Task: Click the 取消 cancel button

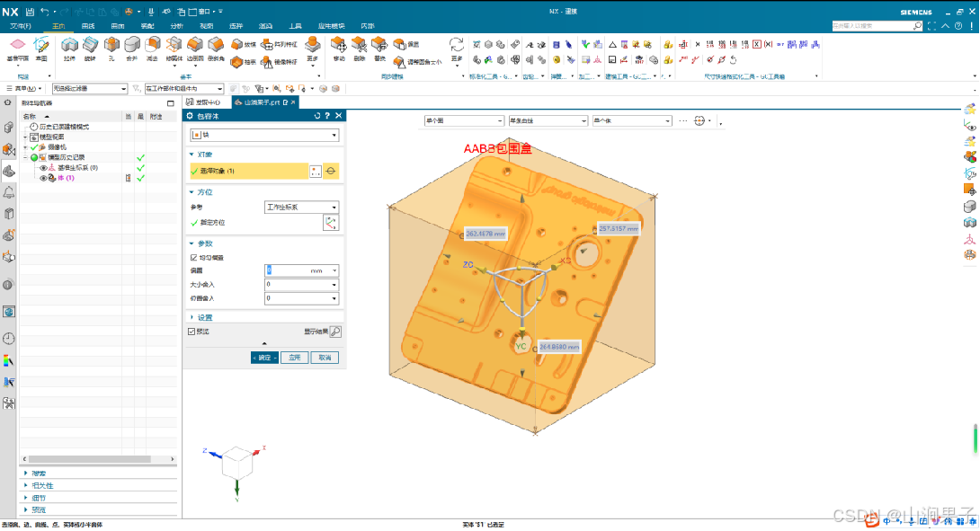Action: coord(325,358)
